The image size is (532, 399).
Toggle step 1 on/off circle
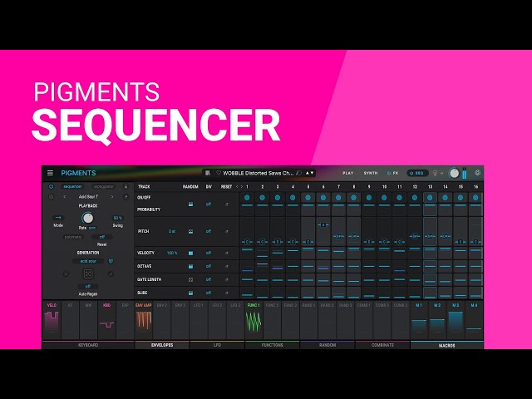tap(247, 198)
